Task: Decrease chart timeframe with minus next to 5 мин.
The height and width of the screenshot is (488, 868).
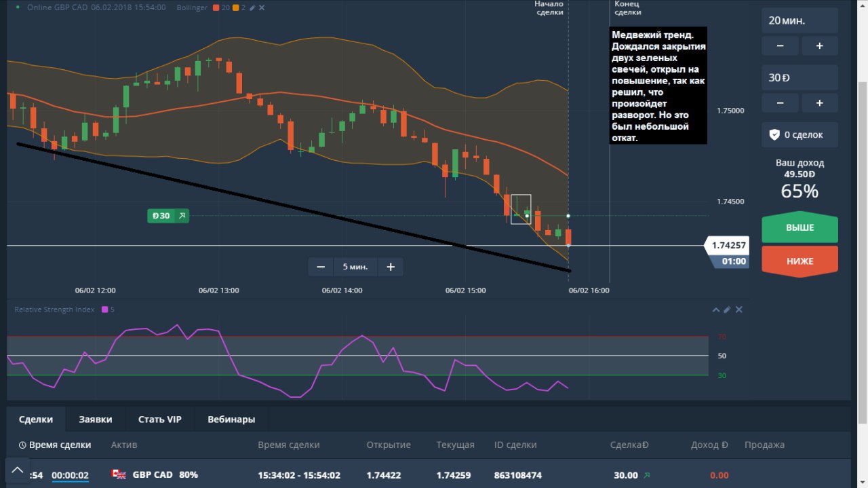Action: (x=321, y=267)
